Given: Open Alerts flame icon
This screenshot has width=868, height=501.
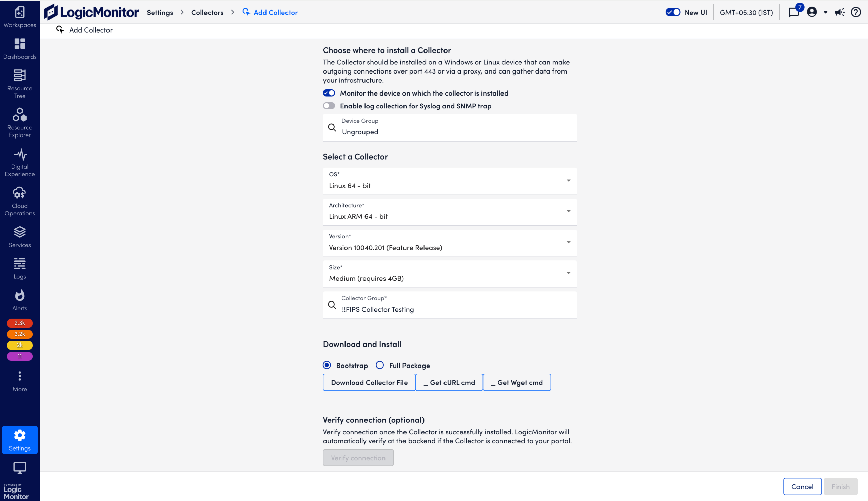Looking at the screenshot, I should click(x=20, y=295).
